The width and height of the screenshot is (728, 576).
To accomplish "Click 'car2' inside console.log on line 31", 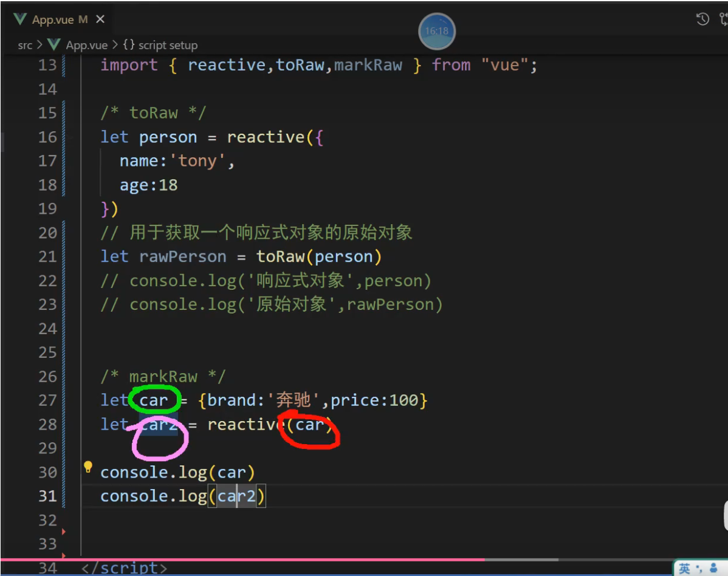I will 237,496.
